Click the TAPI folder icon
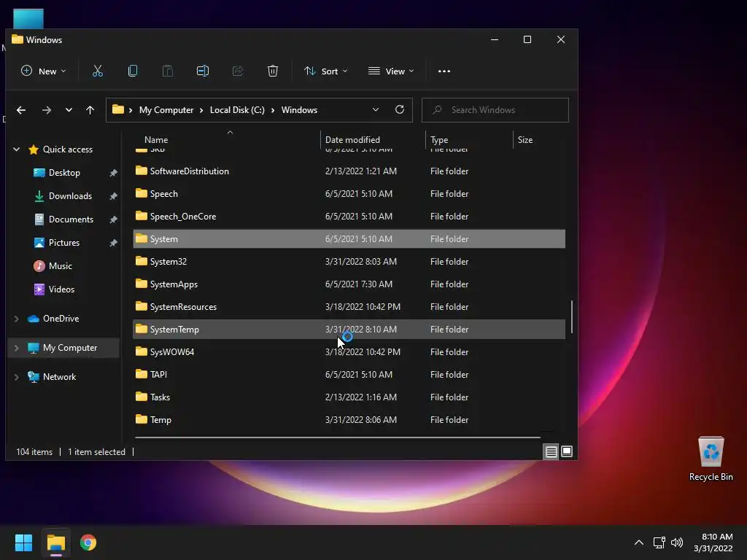The width and height of the screenshot is (747, 560). point(141,374)
